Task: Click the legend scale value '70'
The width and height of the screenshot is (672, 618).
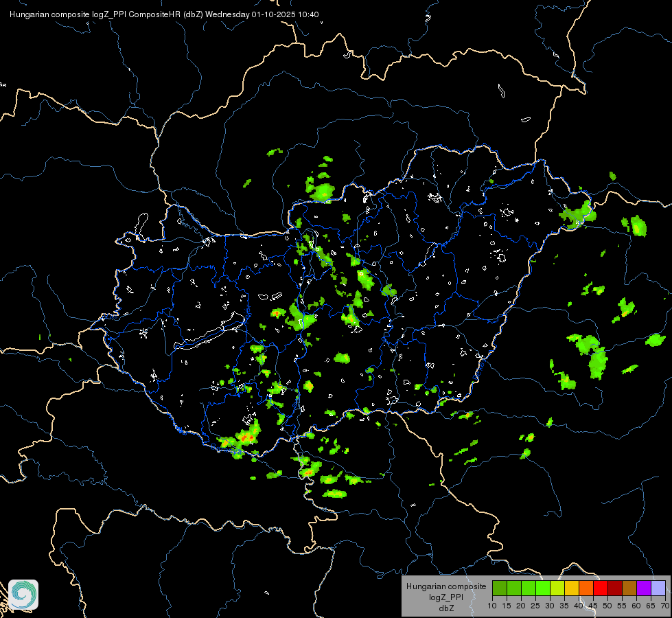Action: coord(665,606)
